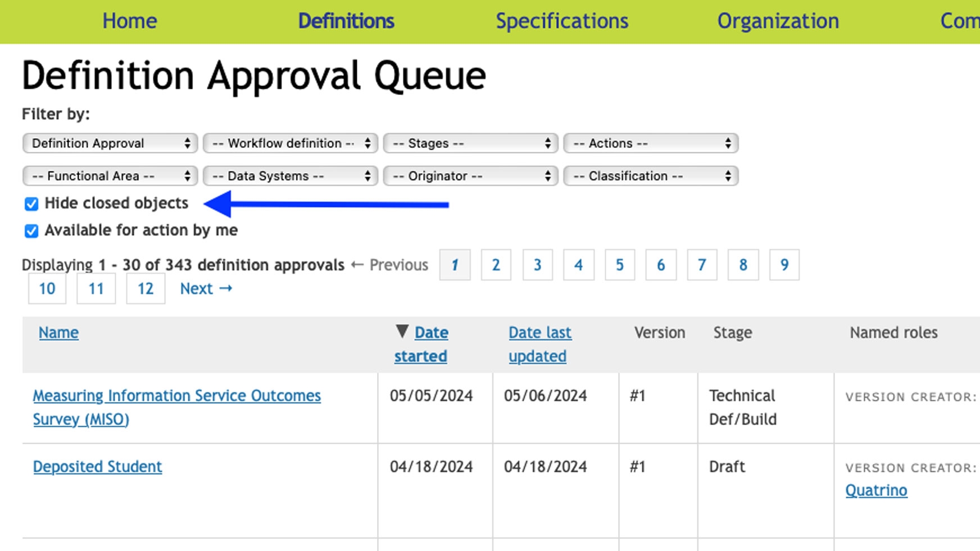This screenshot has width=980, height=551.
Task: Open the Stages filter dropdown
Action: [470, 143]
